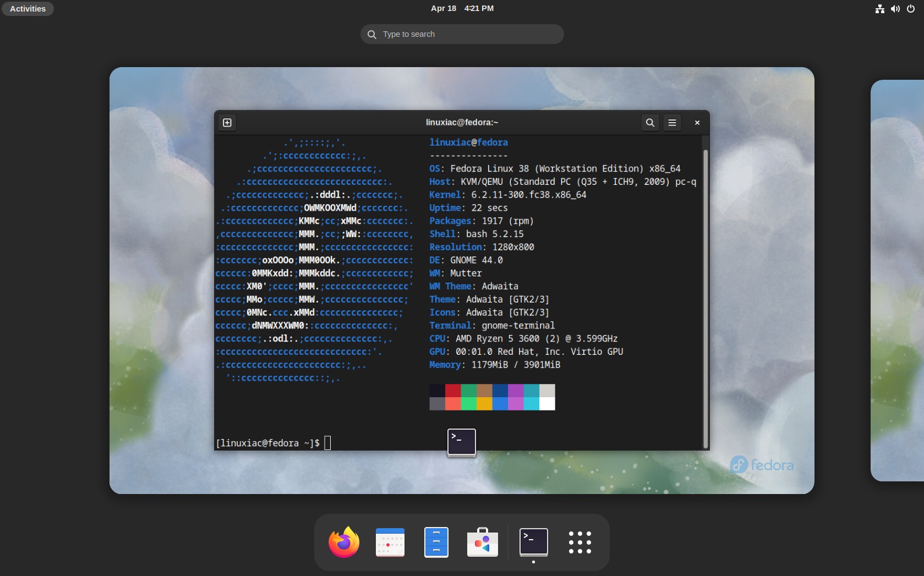
Task: Click the Packages value 1917 (rpm)
Action: pyautogui.click(x=507, y=221)
